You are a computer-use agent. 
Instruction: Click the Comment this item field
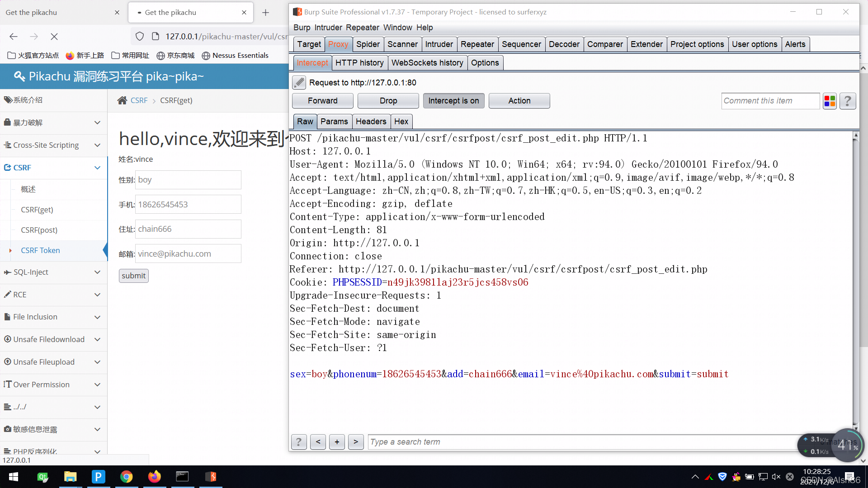[x=770, y=101]
